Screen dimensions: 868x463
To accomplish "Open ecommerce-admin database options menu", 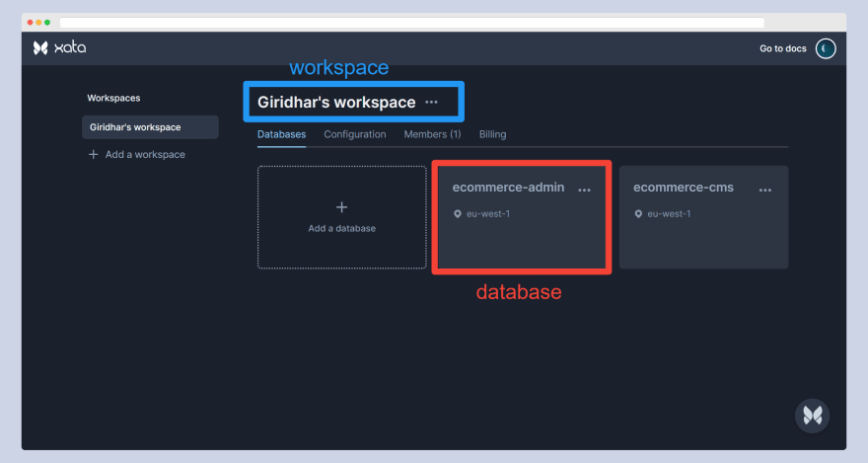I will point(584,190).
